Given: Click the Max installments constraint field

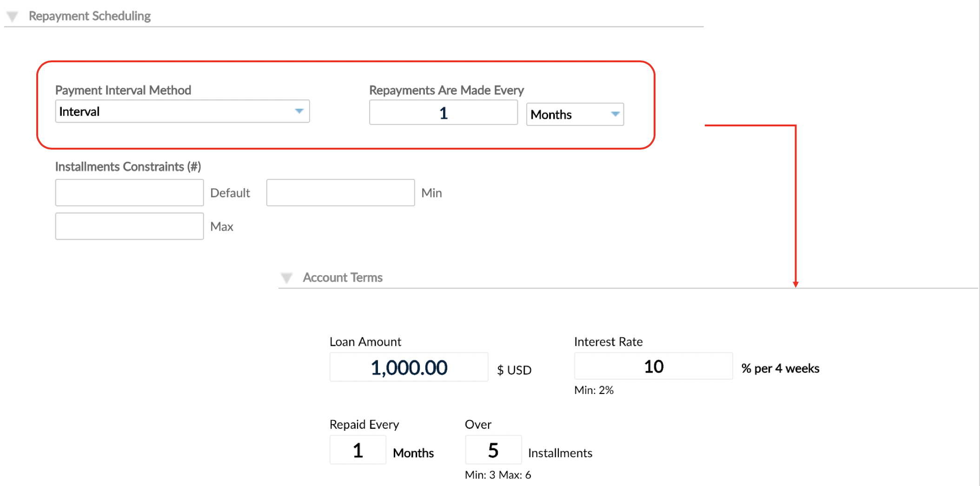Looking at the screenshot, I should click(x=129, y=226).
